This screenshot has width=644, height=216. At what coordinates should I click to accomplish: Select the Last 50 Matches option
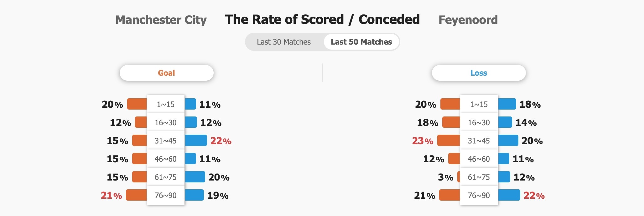click(361, 42)
